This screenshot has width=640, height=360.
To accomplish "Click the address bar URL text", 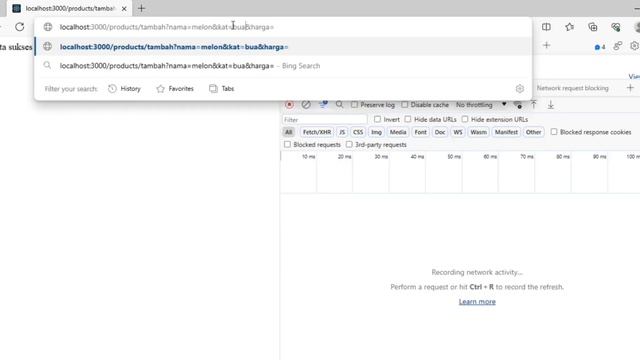I will pos(167,27).
